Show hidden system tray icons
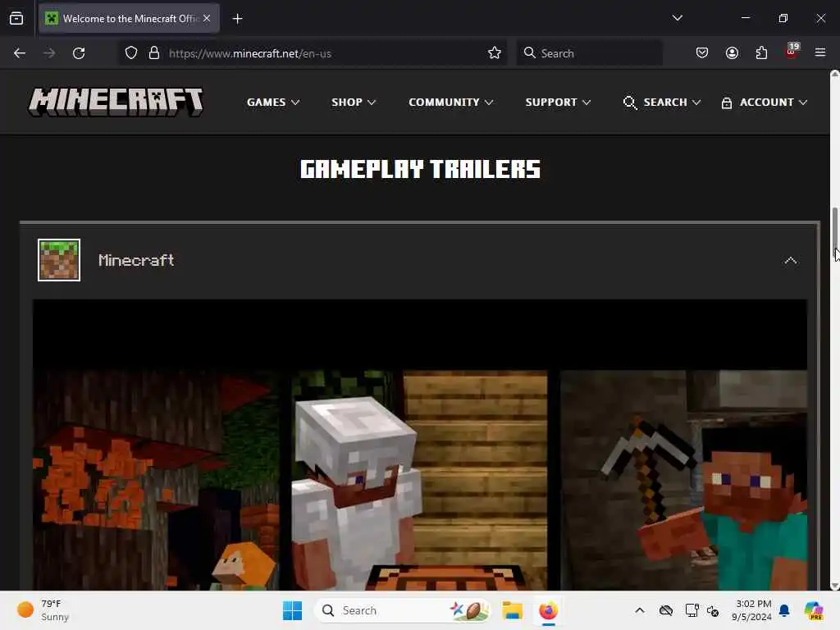840x630 pixels. pos(640,610)
